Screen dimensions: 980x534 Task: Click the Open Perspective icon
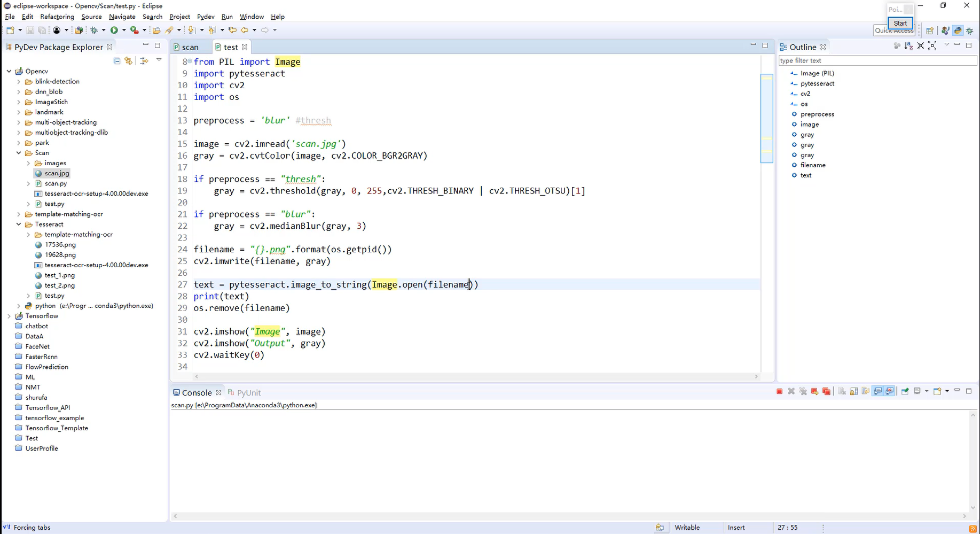[x=930, y=30]
